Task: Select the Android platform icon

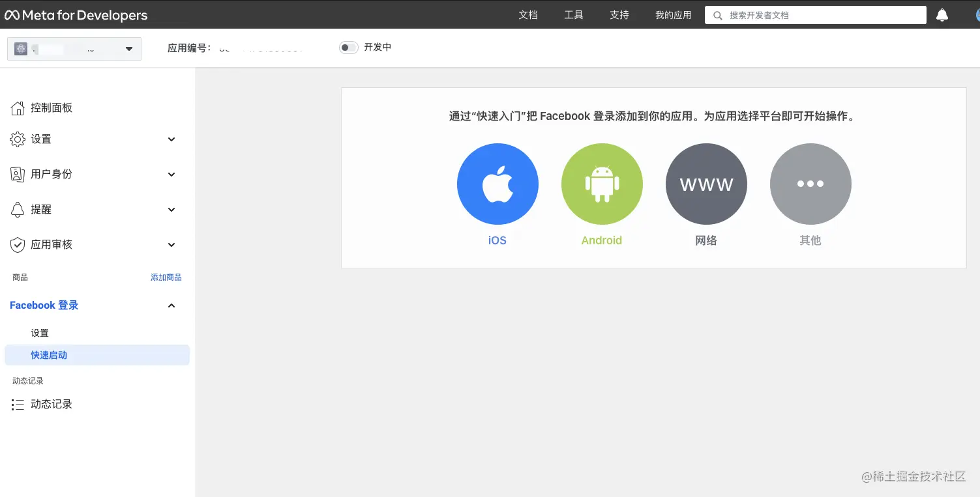Action: click(x=601, y=184)
